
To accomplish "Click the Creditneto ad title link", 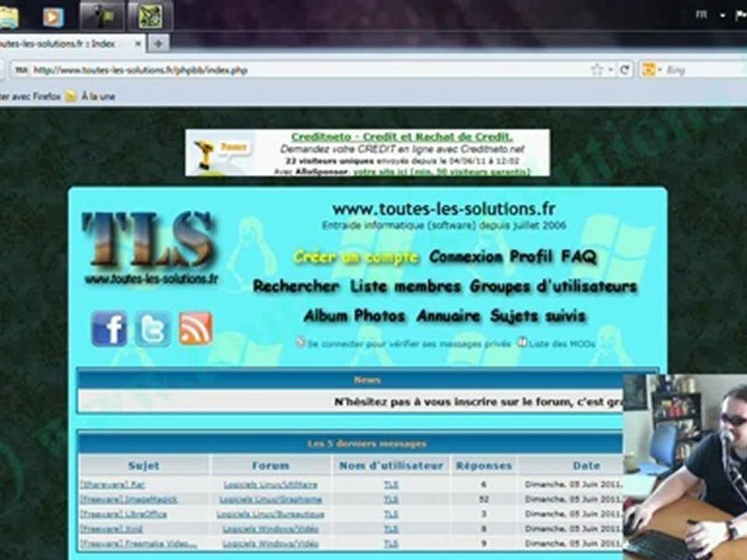I will pyautogui.click(x=402, y=137).
